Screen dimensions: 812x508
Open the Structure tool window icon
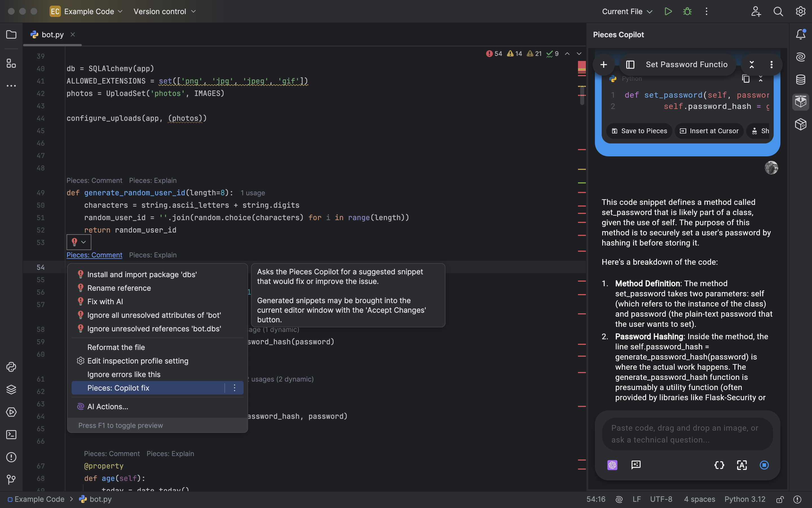(x=11, y=63)
